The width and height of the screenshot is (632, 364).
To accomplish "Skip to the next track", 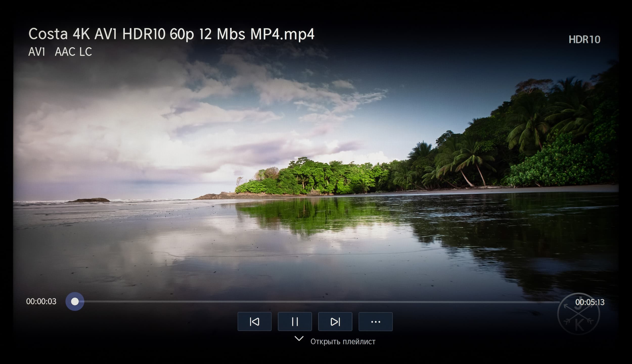I will click(335, 322).
